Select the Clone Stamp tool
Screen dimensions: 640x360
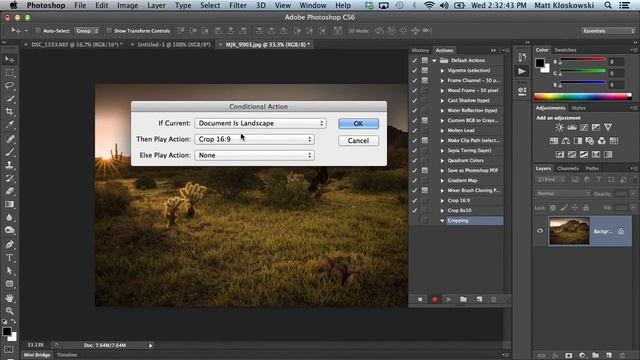coord(9,165)
